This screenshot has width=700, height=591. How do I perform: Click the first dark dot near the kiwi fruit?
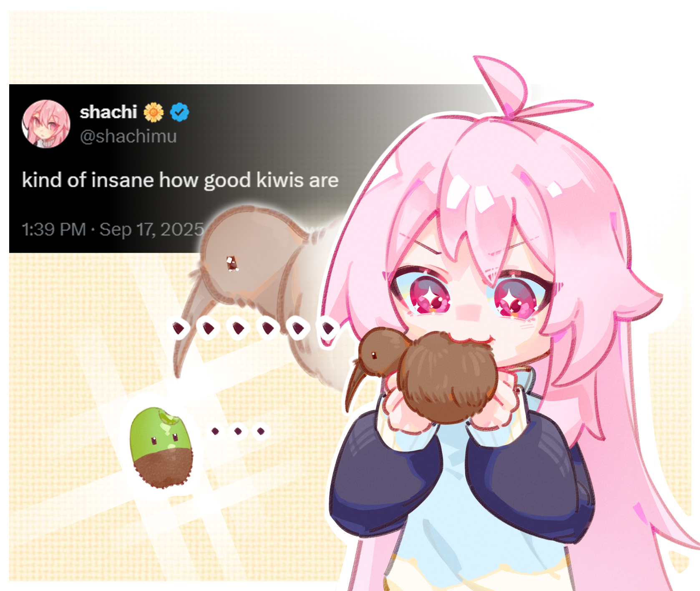(x=215, y=431)
